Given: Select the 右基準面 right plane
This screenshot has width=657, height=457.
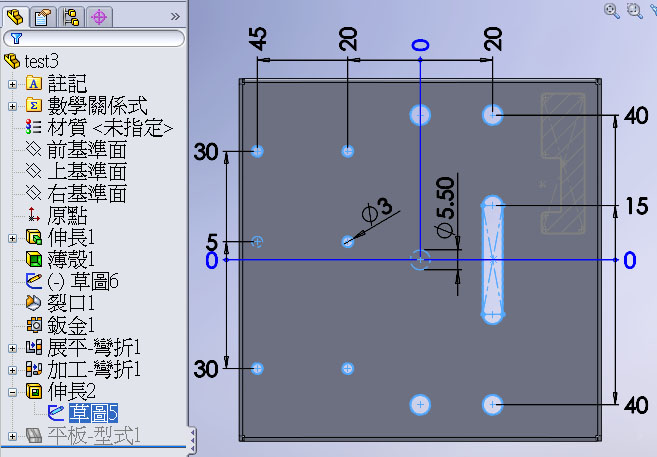Looking at the screenshot, I should pos(87,194).
